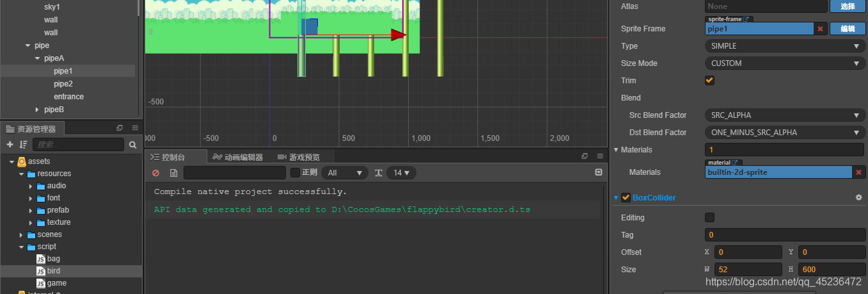This screenshot has height=294, width=868.
Task: Click the BoxCollider gear settings icon
Action: click(x=858, y=198)
